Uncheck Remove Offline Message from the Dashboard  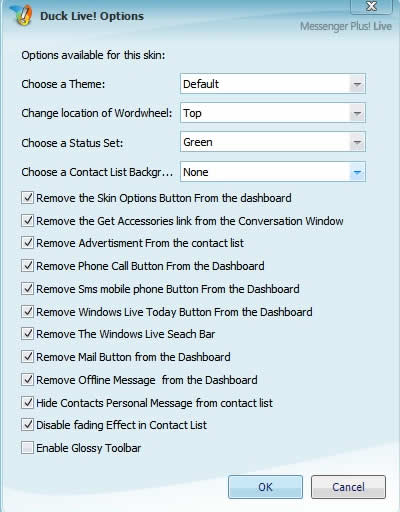click(x=27, y=380)
